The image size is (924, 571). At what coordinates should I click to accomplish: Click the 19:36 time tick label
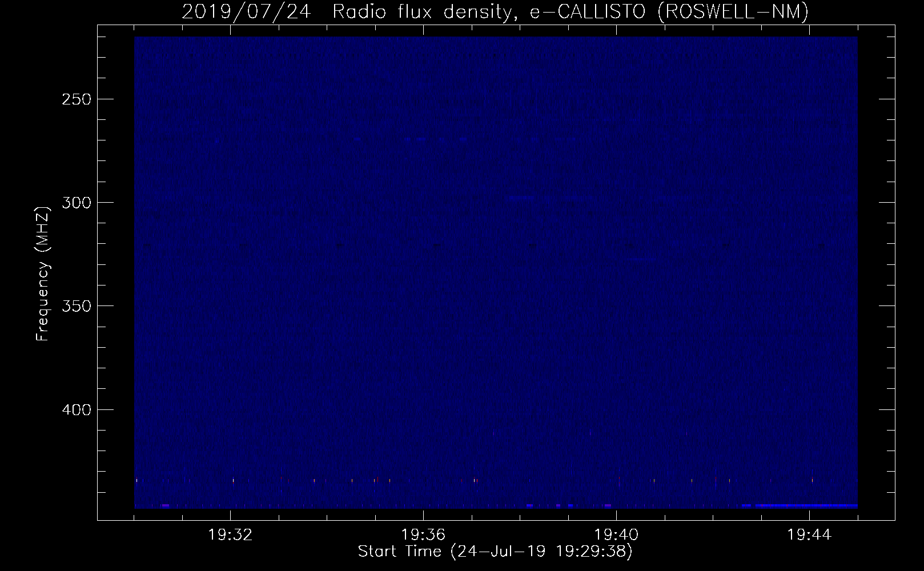pyautogui.click(x=423, y=535)
